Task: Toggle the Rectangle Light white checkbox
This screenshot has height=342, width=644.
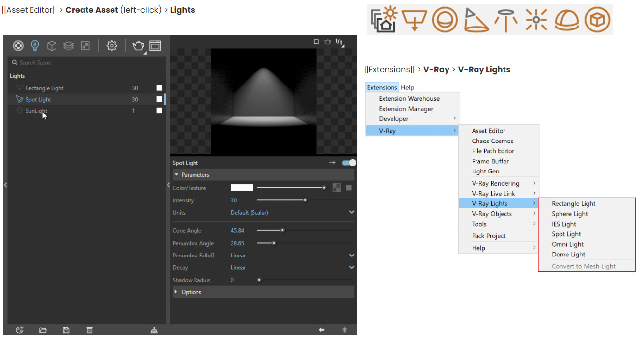Action: point(159,88)
